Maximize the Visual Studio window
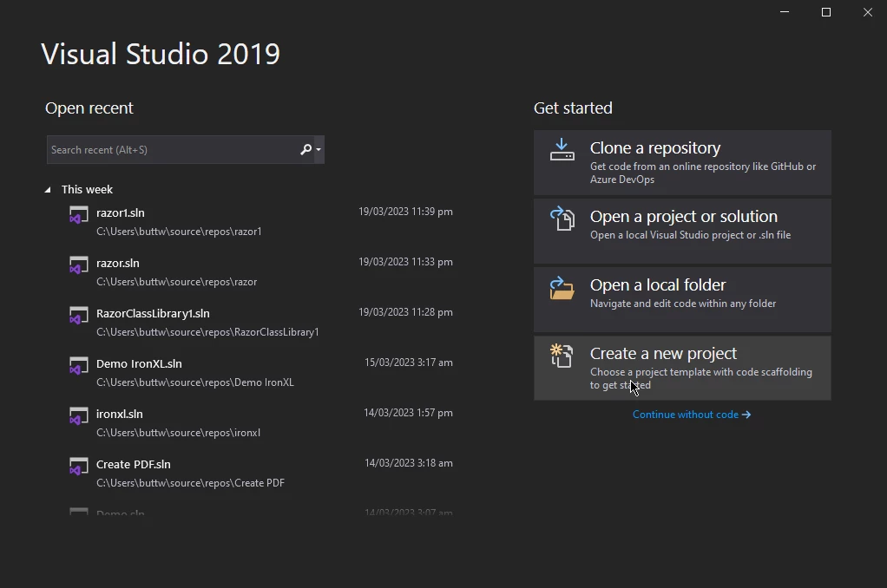Viewport: 887px width, 588px height. 826,12
